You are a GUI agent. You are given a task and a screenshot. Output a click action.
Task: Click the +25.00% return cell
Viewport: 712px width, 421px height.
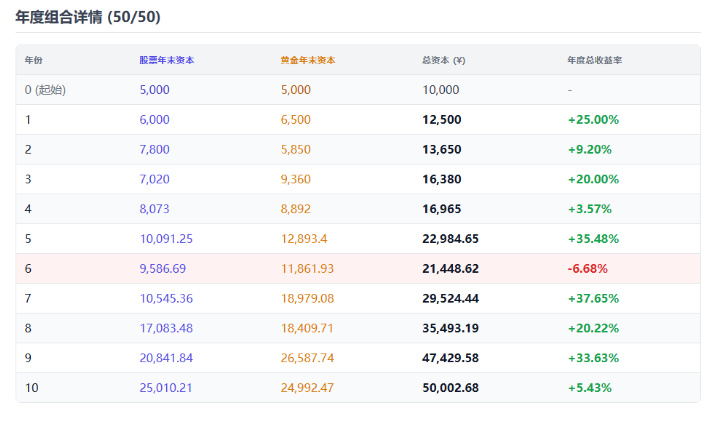593,119
